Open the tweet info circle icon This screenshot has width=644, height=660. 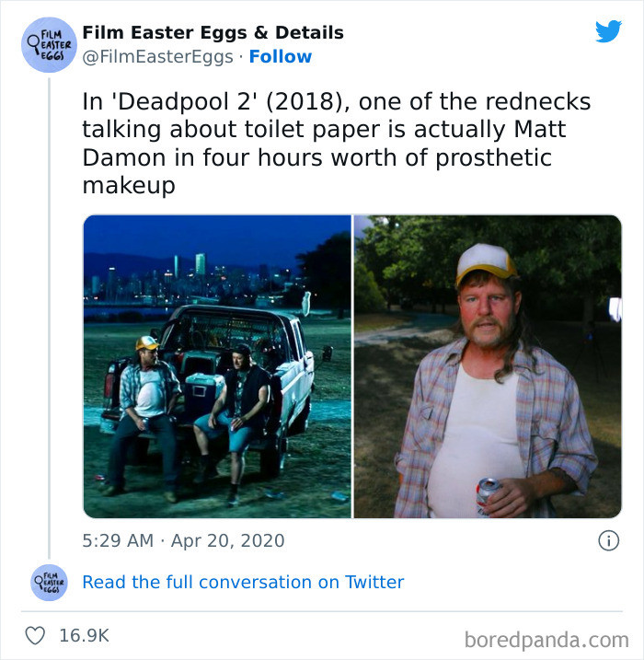(x=609, y=540)
